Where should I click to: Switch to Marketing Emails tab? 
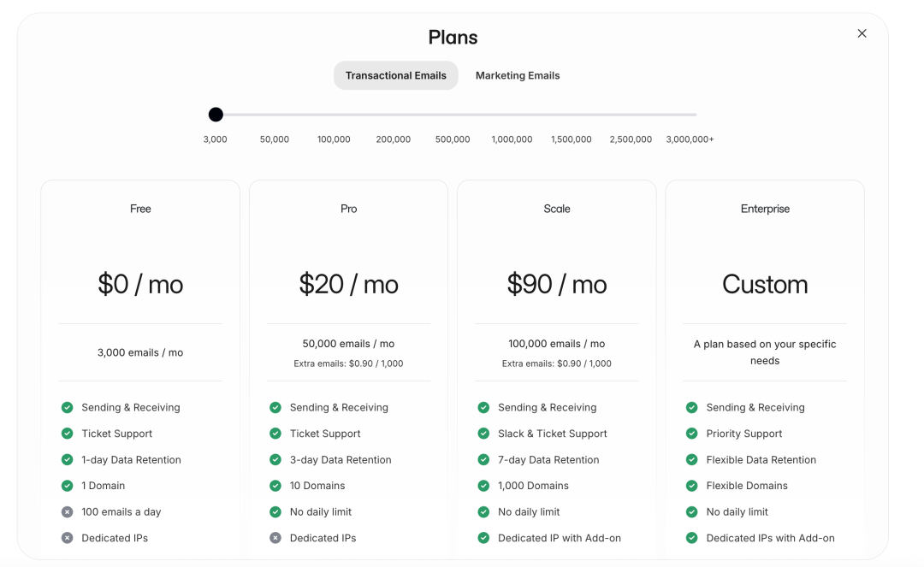(518, 75)
